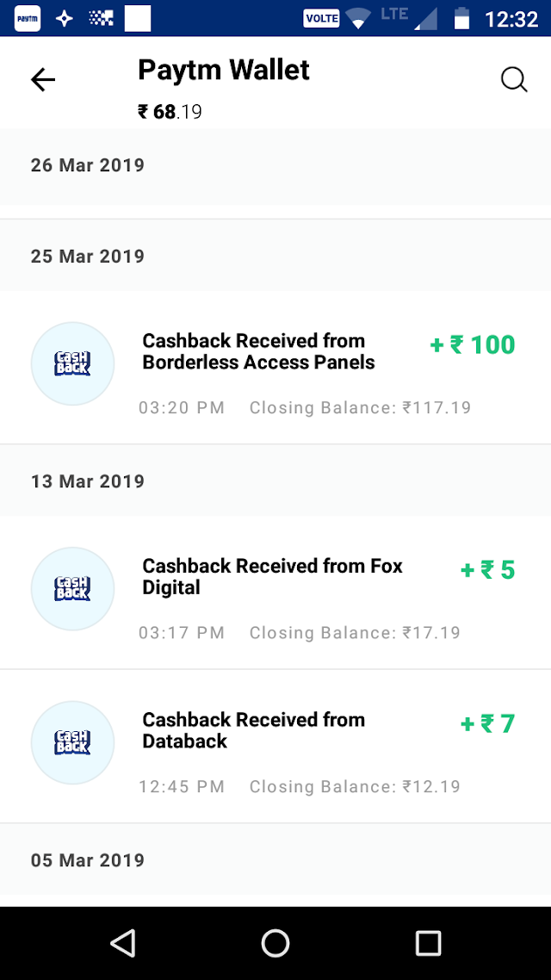Open Cashback Received from Databack entry

tap(275, 747)
